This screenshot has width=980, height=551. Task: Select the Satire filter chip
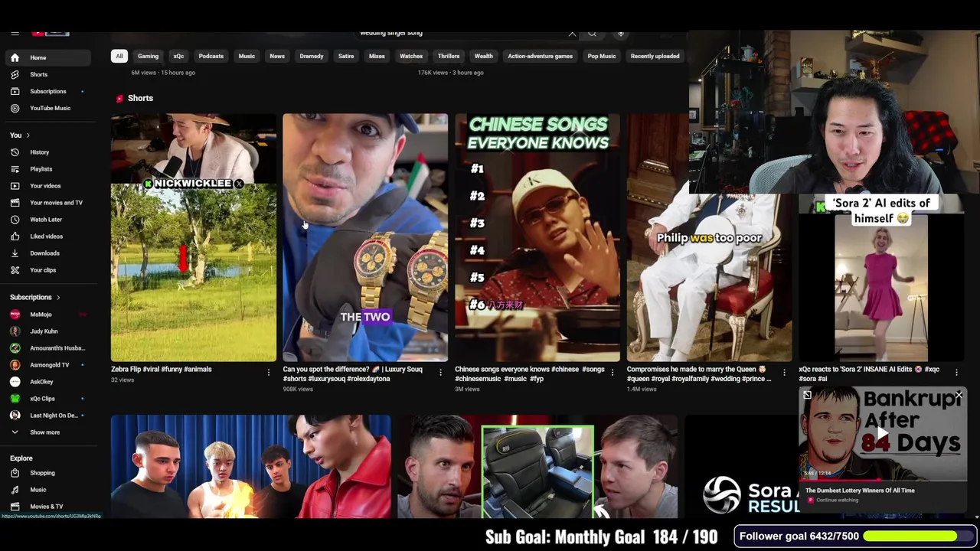[x=346, y=56]
